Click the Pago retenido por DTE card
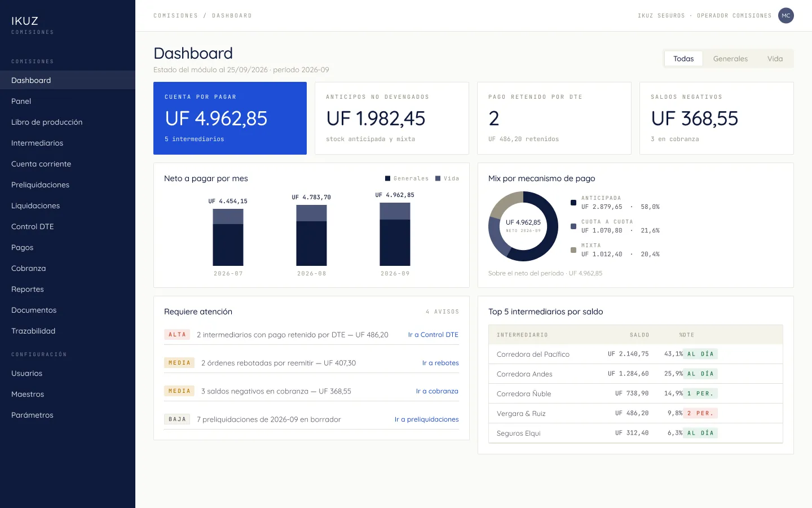Image resolution: width=812 pixels, height=508 pixels. pyautogui.click(x=554, y=118)
